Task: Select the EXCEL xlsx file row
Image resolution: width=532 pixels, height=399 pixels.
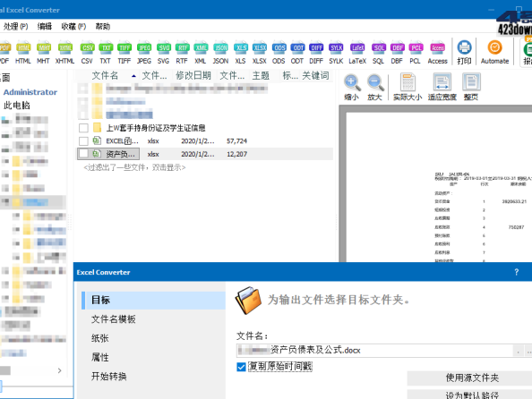Action: (205, 141)
